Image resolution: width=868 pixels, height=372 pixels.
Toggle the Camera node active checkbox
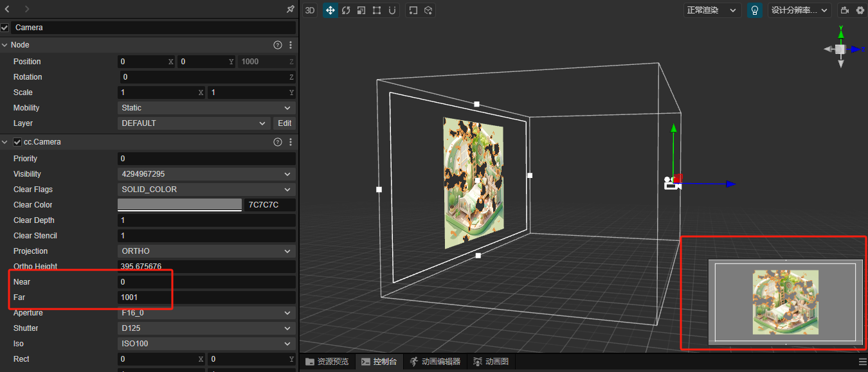point(5,28)
